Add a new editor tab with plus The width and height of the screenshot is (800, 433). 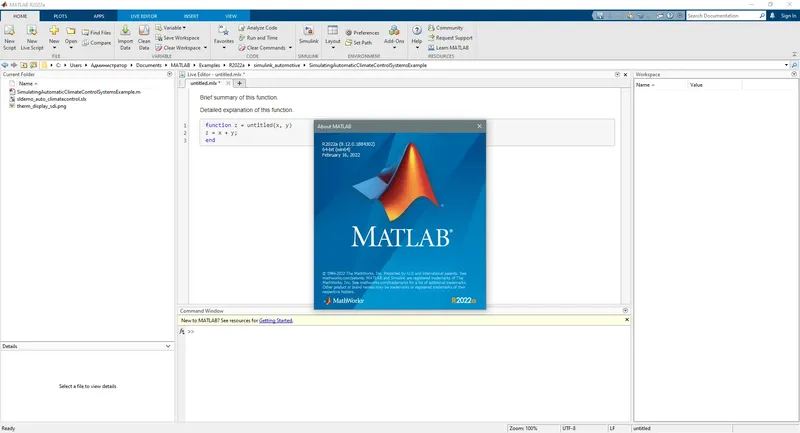point(239,83)
